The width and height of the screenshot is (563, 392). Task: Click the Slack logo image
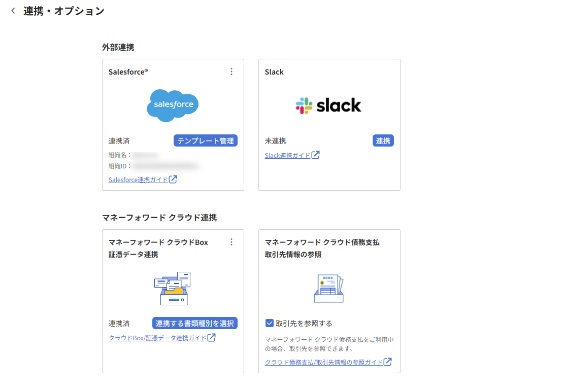pyautogui.click(x=328, y=105)
